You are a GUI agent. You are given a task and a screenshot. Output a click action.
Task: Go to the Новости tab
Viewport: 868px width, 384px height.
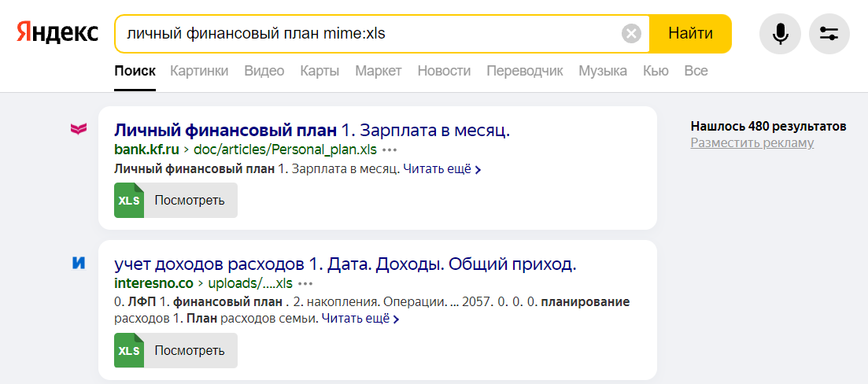click(444, 71)
